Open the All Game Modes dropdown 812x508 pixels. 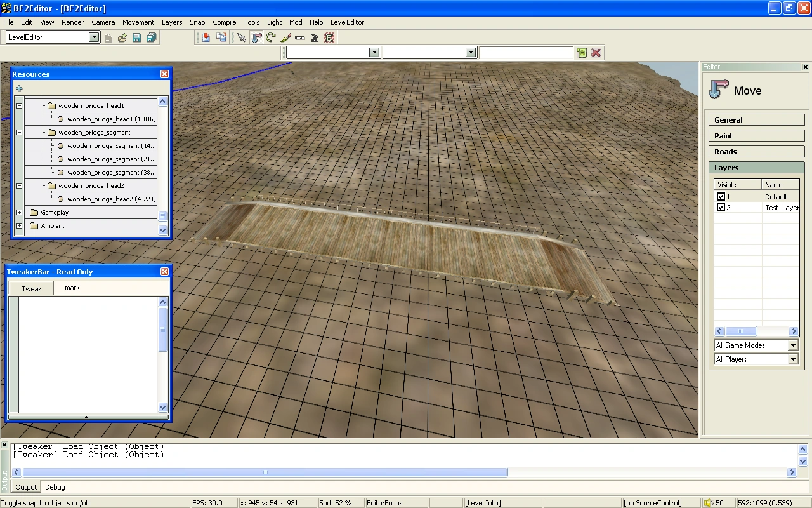pyautogui.click(x=792, y=345)
